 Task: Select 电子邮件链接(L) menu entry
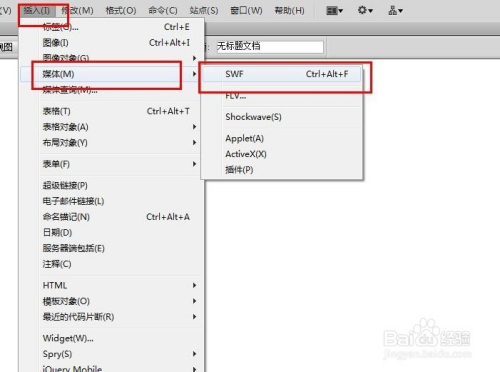[112, 201]
